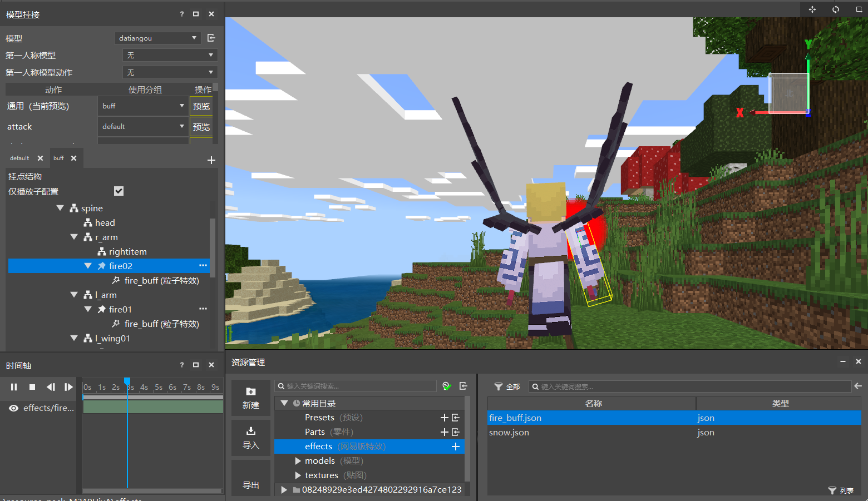868x501 pixels.
Task: Click the orientation cube in the viewport gizmo
Action: [788, 93]
